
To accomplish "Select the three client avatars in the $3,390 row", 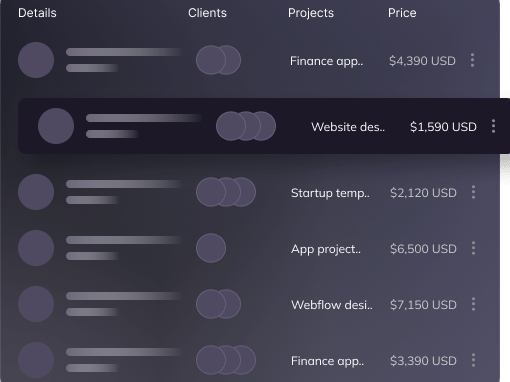I will coord(226,360).
